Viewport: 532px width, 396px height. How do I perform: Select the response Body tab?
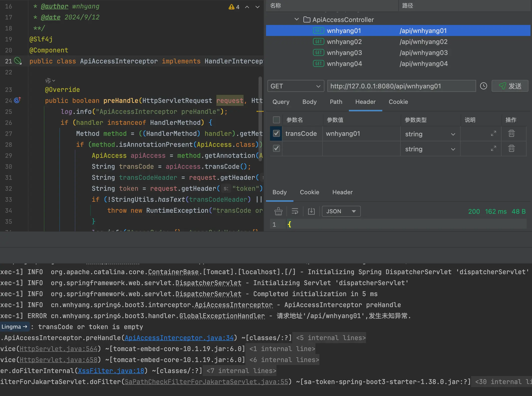point(279,192)
